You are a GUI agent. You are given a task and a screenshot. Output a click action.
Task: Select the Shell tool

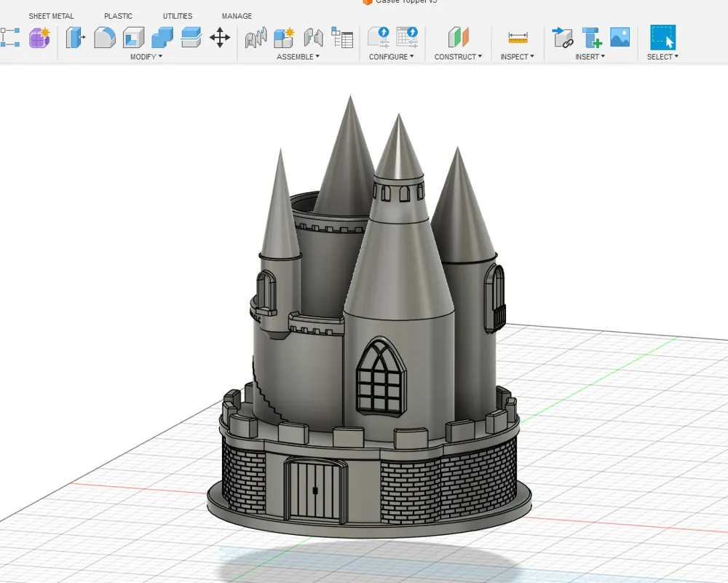coord(134,38)
